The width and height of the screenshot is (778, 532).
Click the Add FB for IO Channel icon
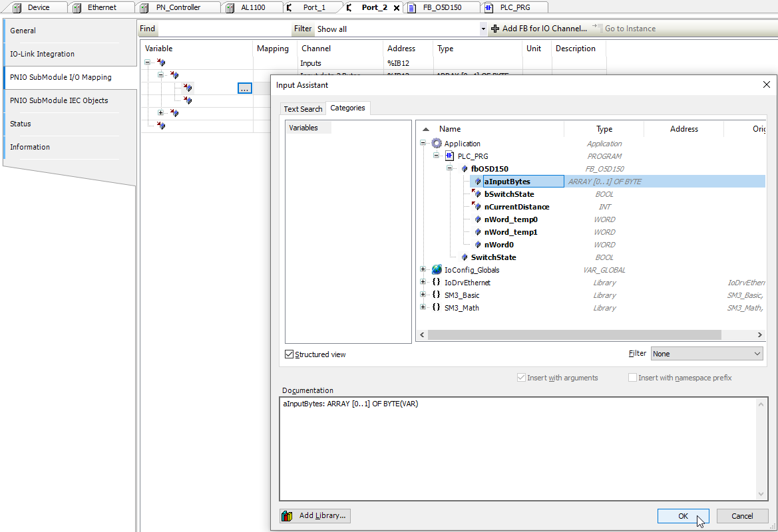click(x=495, y=28)
